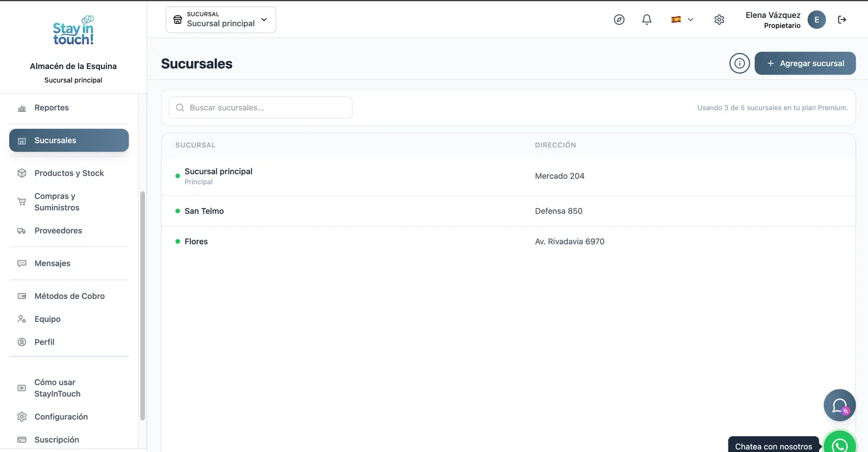Screen dimensions: 868x452
Task: Click address Mercado 204
Action: pos(559,176)
